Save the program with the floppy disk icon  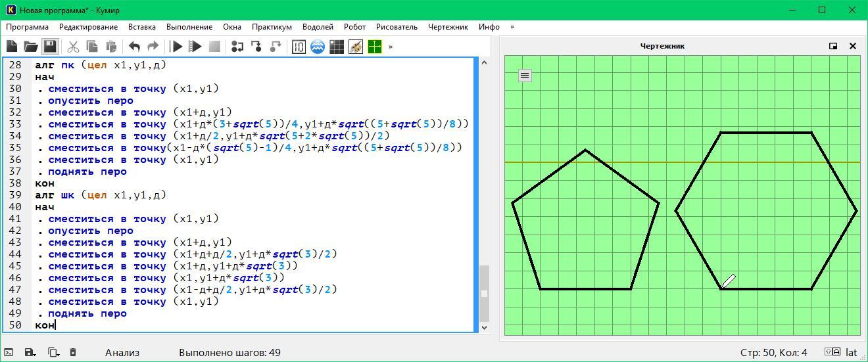[x=50, y=47]
